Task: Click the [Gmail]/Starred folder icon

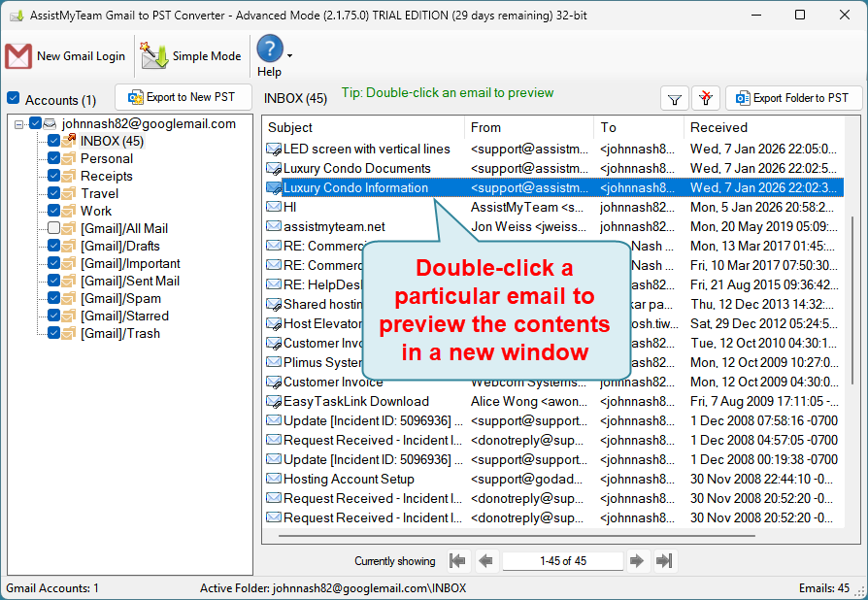Action: [x=69, y=317]
